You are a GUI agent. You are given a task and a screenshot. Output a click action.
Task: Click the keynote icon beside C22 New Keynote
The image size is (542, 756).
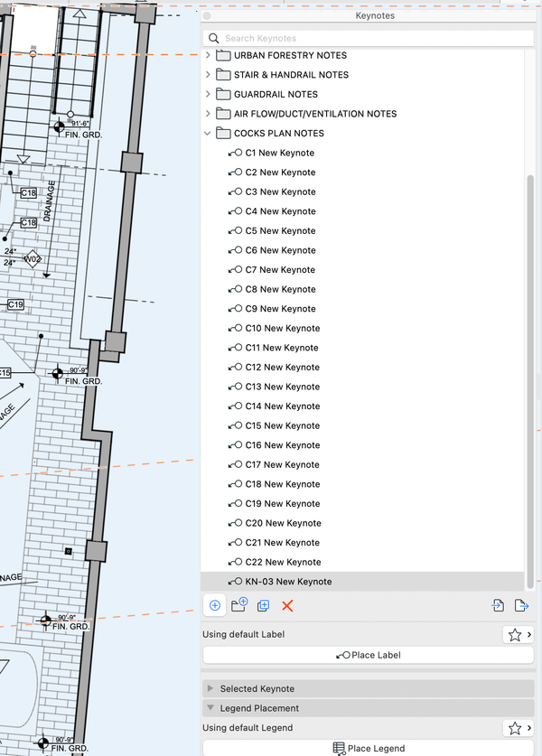pyautogui.click(x=235, y=562)
